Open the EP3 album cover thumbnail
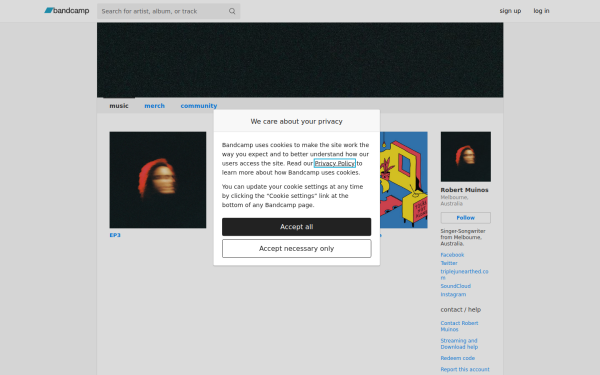The height and width of the screenshot is (375, 600). click(158, 180)
